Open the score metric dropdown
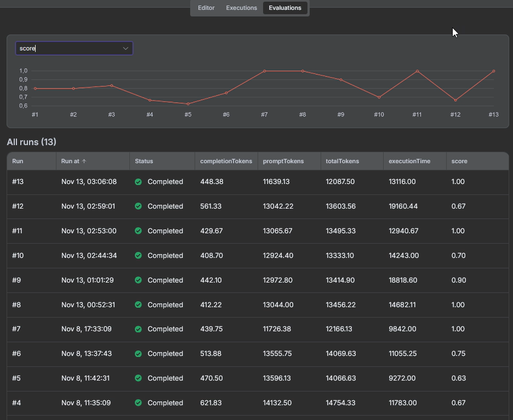Viewport: 513px width, 420px height. pyautogui.click(x=74, y=48)
